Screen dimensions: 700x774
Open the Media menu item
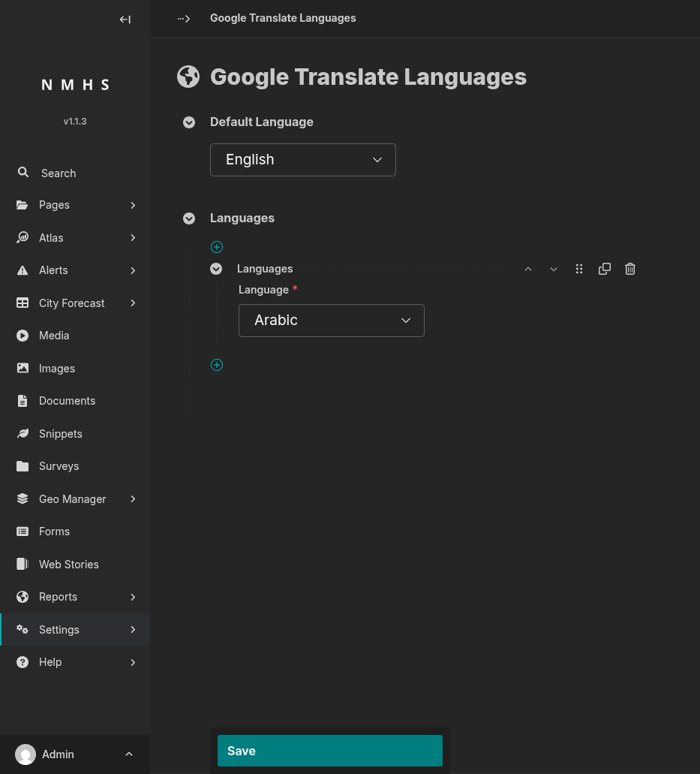[x=75, y=335]
